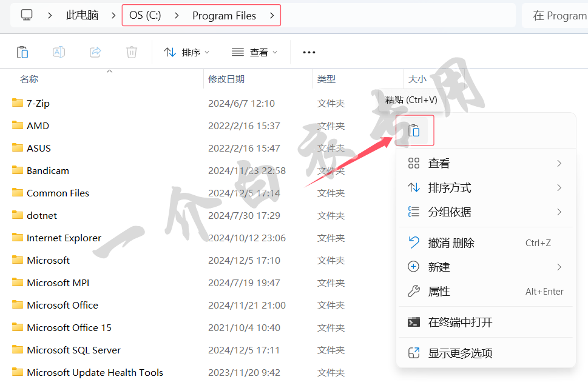Open 排序方式 submenu in context menu
The width and height of the screenshot is (588, 388).
[x=485, y=187]
